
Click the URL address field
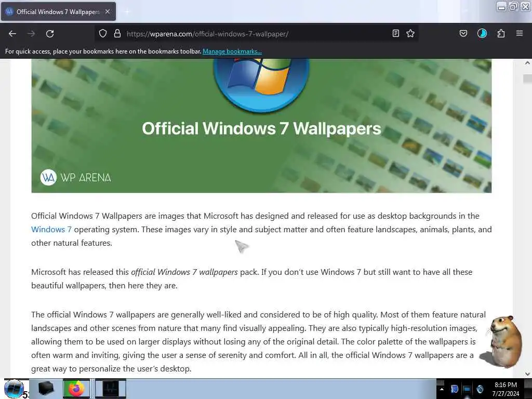(x=258, y=34)
